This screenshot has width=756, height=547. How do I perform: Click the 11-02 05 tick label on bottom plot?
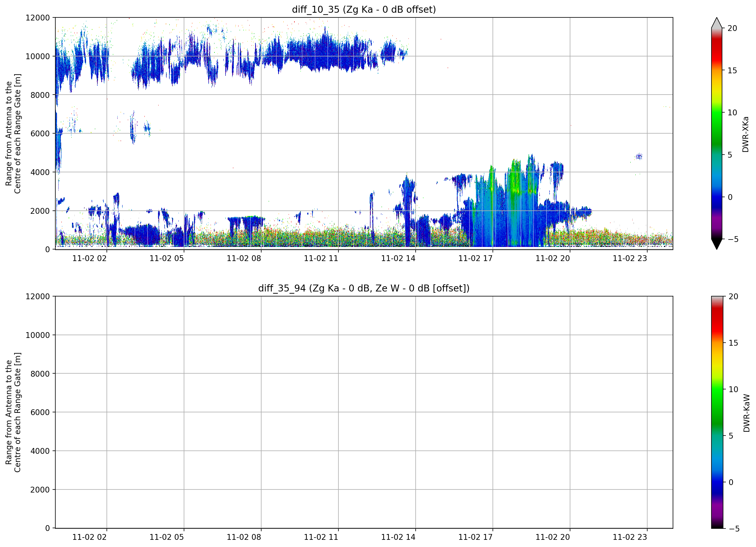(x=167, y=537)
